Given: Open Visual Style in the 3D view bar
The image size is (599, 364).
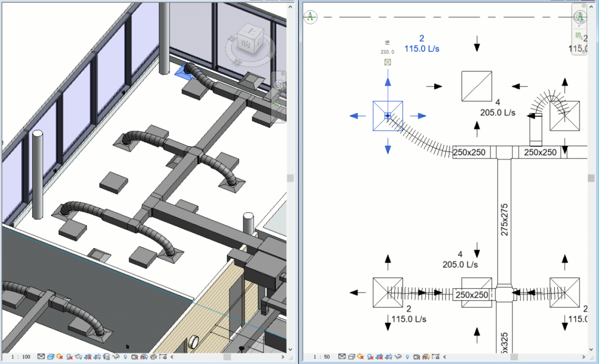Looking at the screenshot, I should [x=50, y=357].
